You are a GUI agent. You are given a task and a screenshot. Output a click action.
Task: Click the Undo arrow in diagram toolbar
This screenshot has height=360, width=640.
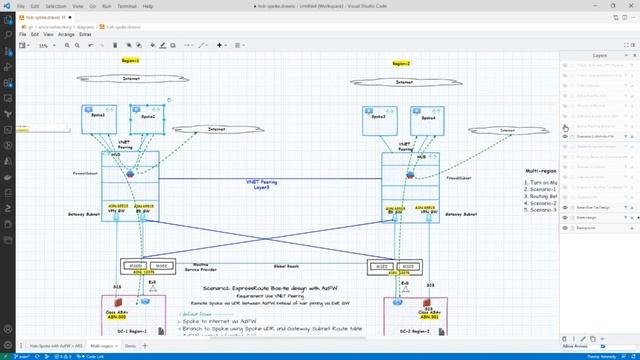(91, 45)
